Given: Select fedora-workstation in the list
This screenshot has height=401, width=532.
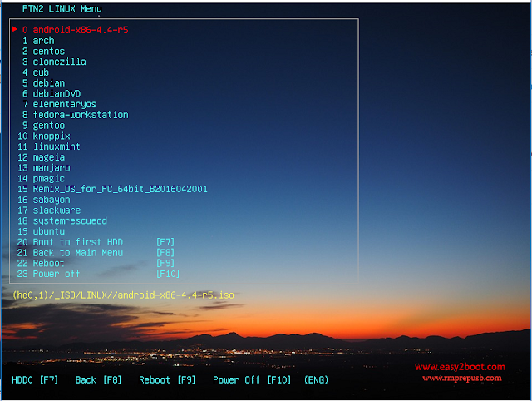Looking at the screenshot, I should pyautogui.click(x=76, y=115).
